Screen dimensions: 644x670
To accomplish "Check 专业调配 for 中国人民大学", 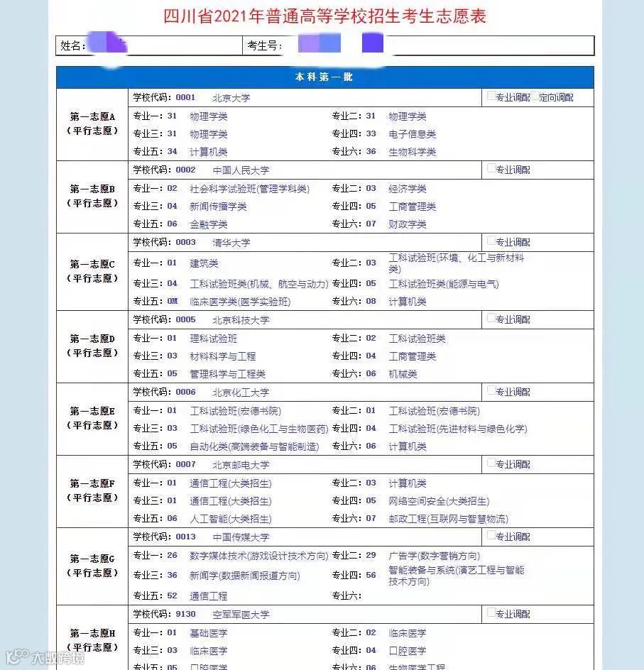I will click(490, 170).
